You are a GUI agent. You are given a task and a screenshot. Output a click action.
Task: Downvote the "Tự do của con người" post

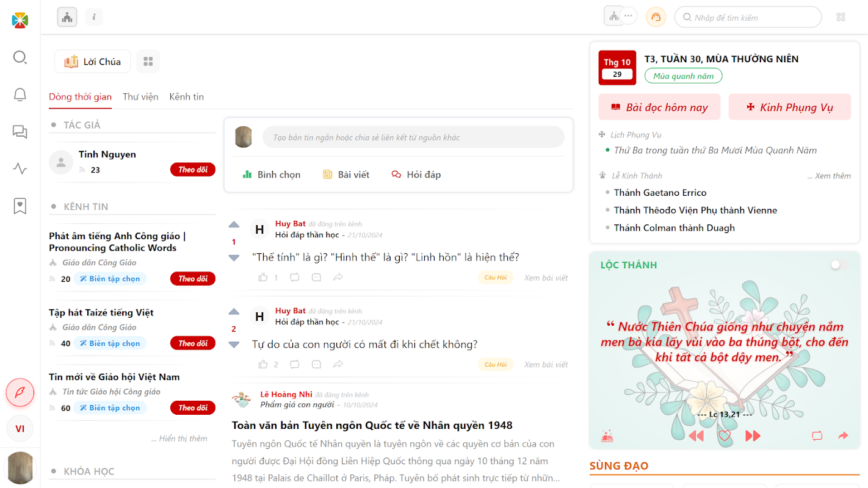[234, 345]
